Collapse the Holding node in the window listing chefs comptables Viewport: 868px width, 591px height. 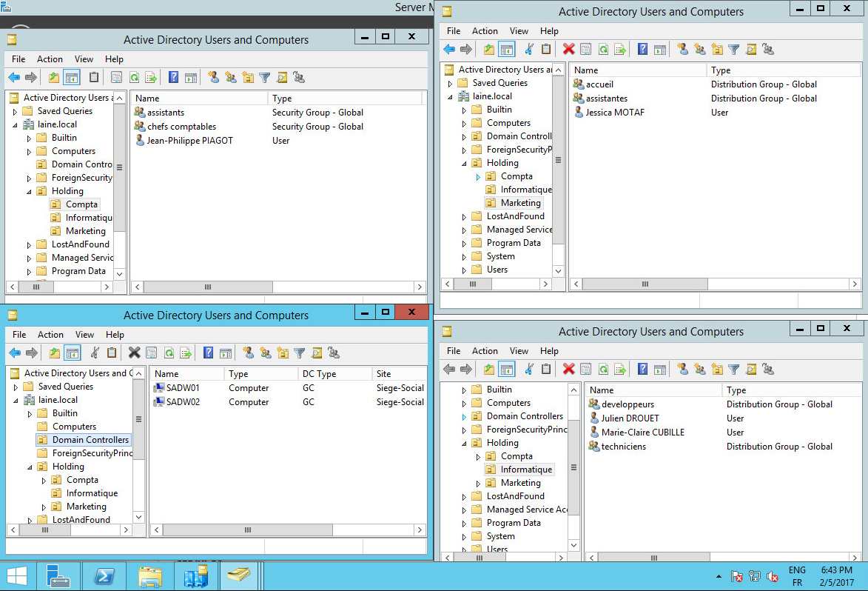tap(29, 192)
